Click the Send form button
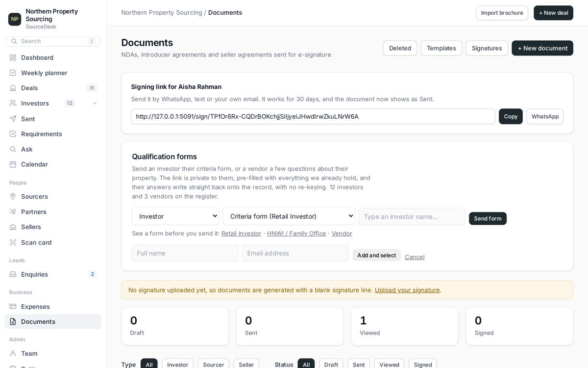The height and width of the screenshot is (368, 588). [x=488, y=218]
